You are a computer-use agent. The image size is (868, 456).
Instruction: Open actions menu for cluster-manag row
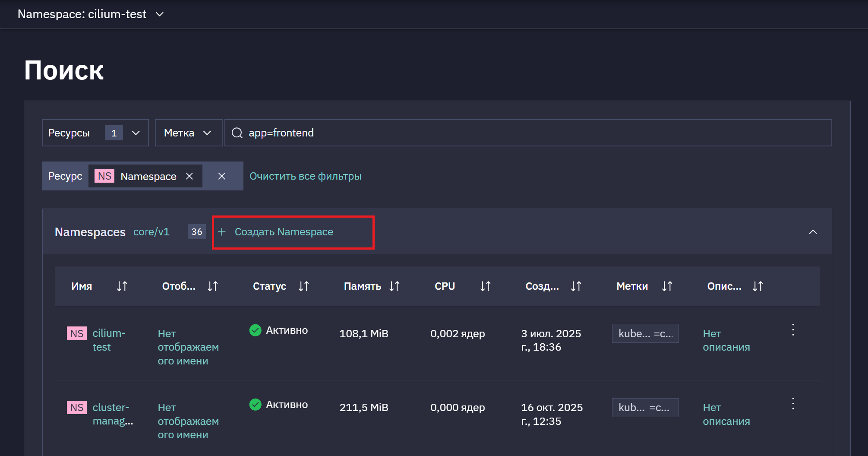pyautogui.click(x=793, y=404)
